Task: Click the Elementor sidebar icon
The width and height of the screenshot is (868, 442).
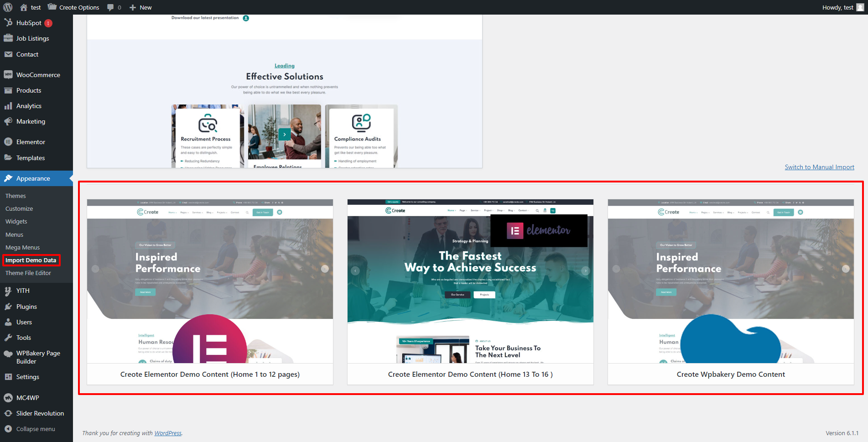Action: coord(8,142)
